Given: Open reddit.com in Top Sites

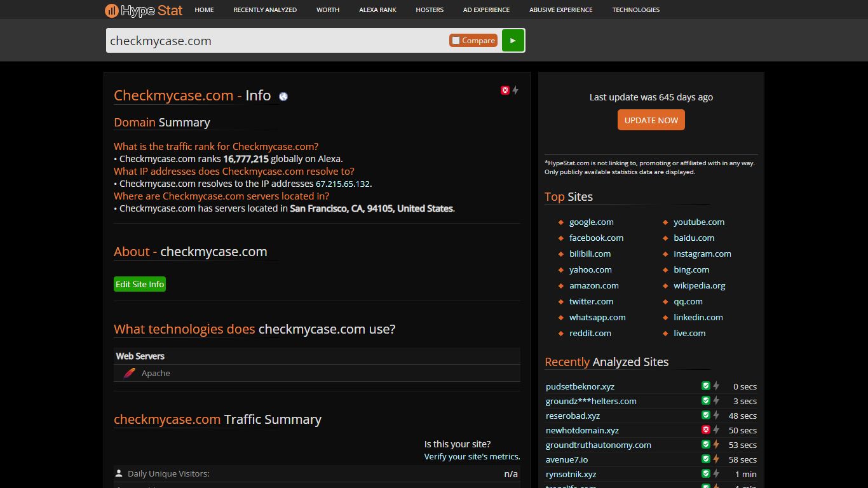Looking at the screenshot, I should click(590, 333).
